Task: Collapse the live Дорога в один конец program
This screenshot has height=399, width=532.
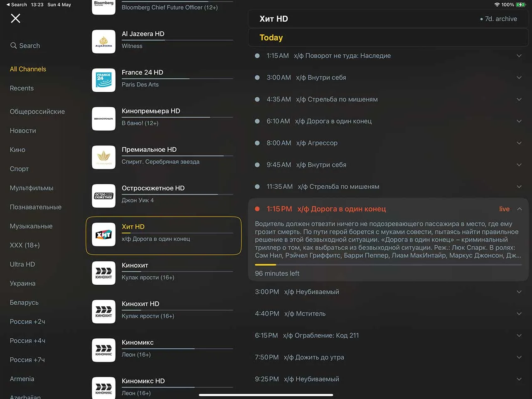Action: point(519,209)
